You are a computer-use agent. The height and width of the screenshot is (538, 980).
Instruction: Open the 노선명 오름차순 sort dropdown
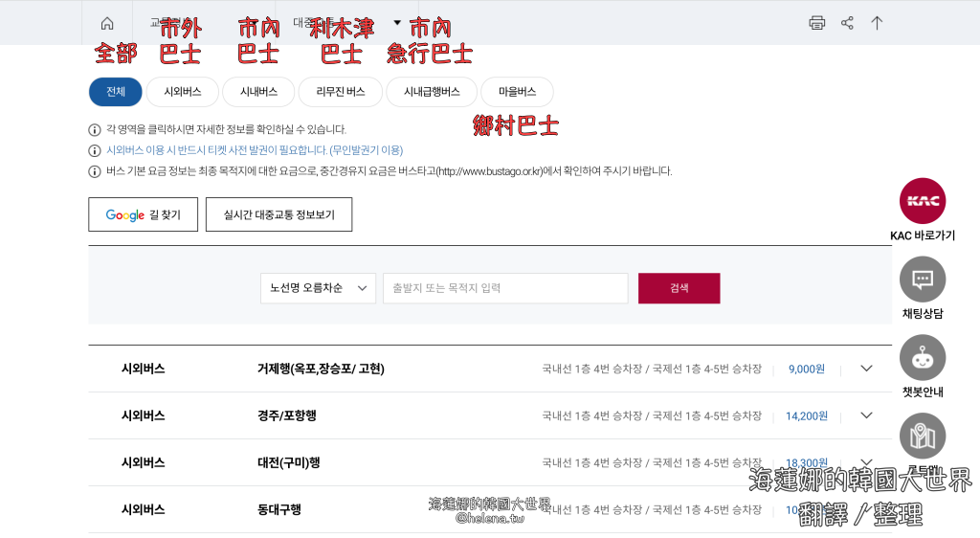click(x=318, y=288)
